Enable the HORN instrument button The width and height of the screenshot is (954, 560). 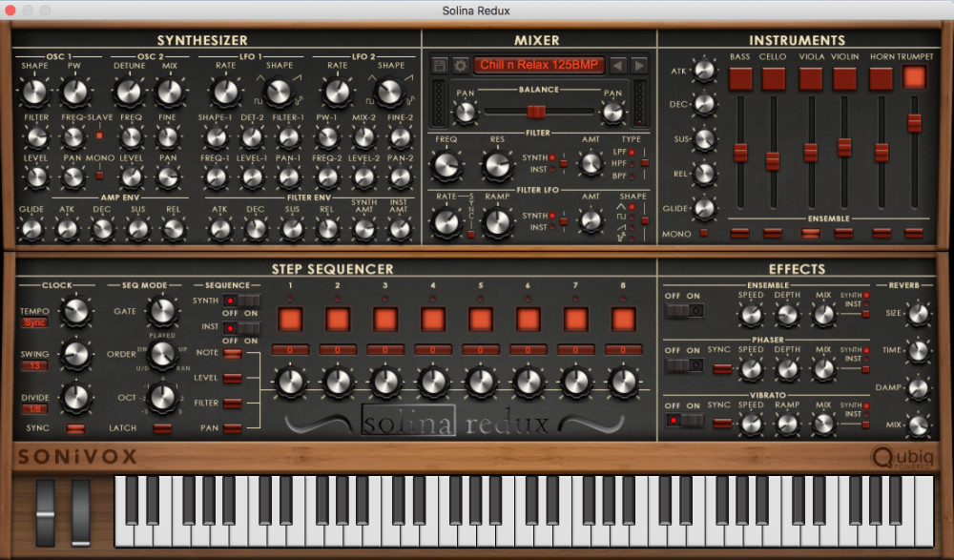click(x=881, y=78)
